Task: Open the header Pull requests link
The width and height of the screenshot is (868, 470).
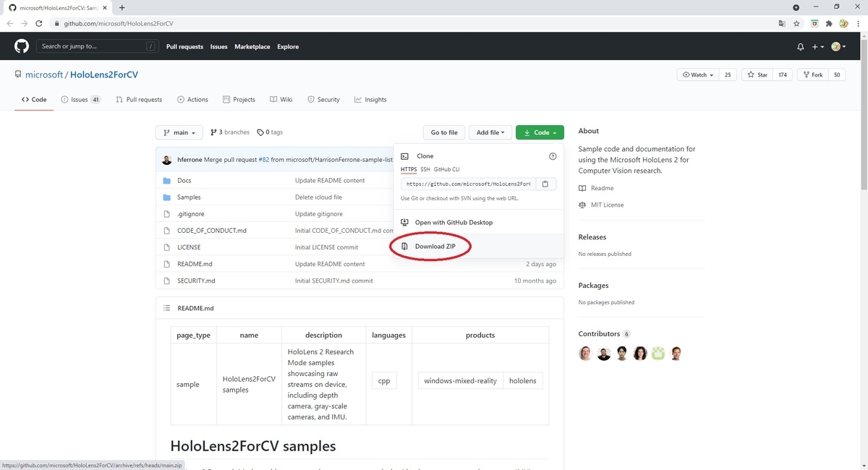Action: pyautogui.click(x=184, y=47)
